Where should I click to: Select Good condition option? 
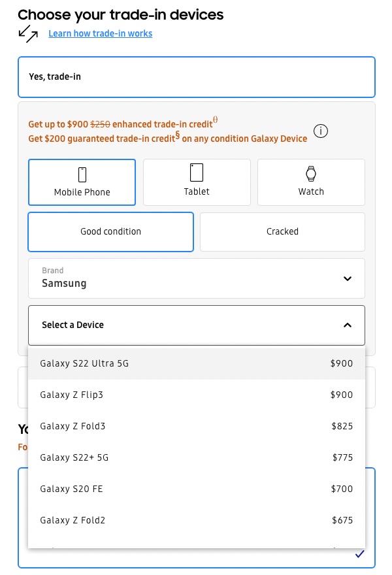tap(111, 231)
